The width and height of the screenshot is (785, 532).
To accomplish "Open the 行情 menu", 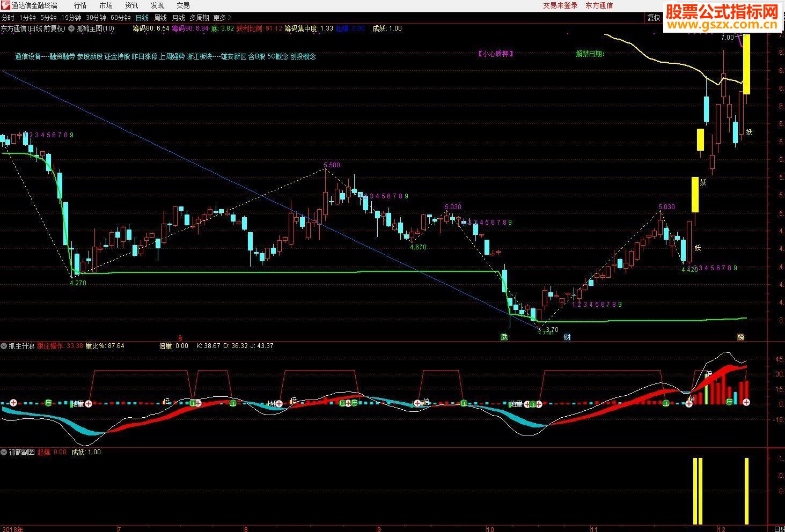I will [x=80, y=5].
